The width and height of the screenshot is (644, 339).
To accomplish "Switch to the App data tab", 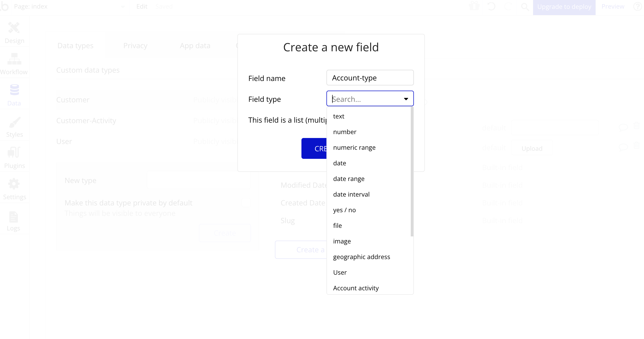I will click(195, 46).
